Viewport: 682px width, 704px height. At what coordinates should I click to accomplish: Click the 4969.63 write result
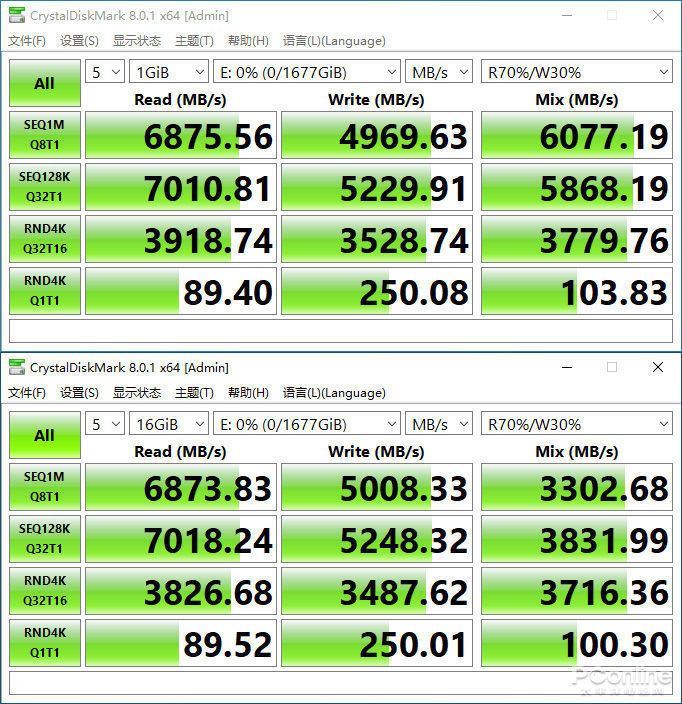377,135
